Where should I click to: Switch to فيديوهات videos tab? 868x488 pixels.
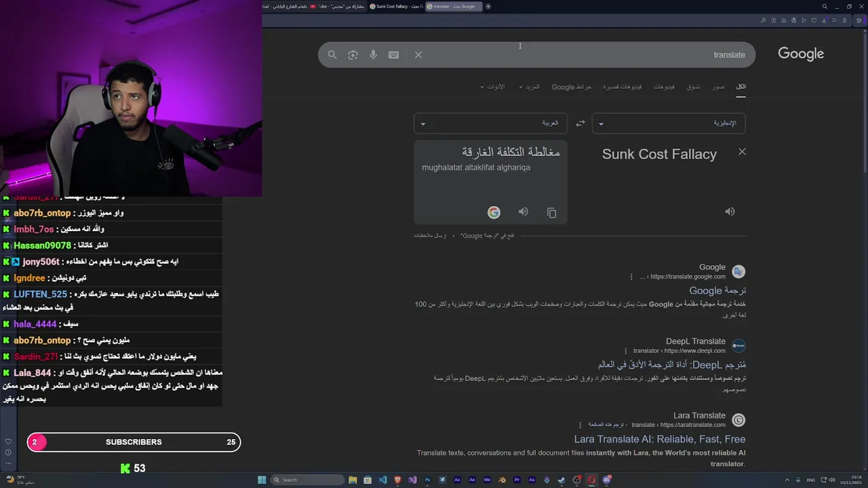(664, 87)
